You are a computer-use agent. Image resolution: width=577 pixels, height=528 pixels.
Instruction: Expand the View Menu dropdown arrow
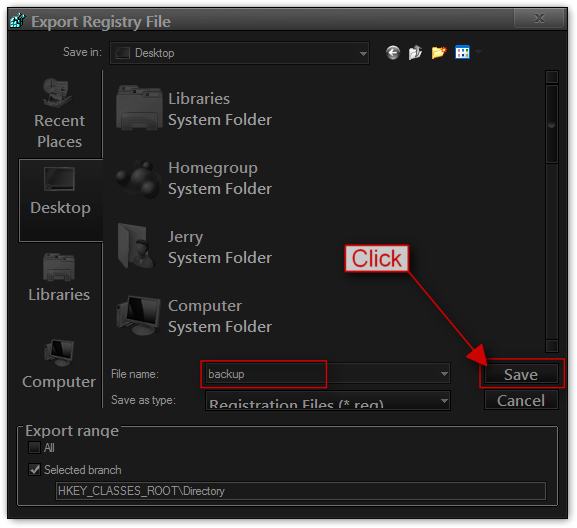click(478, 52)
